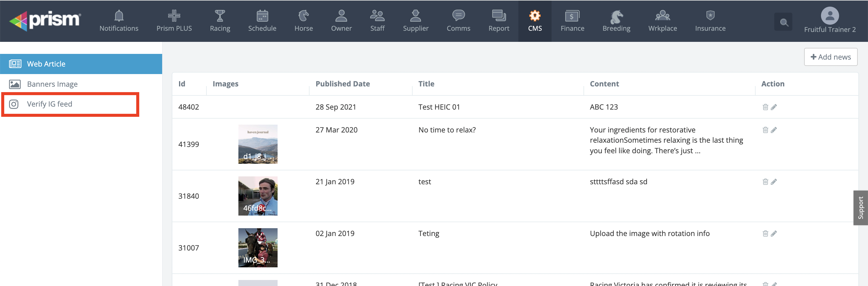Select the Web Article sidebar item
Screen dimensions: 868x286
[81, 64]
